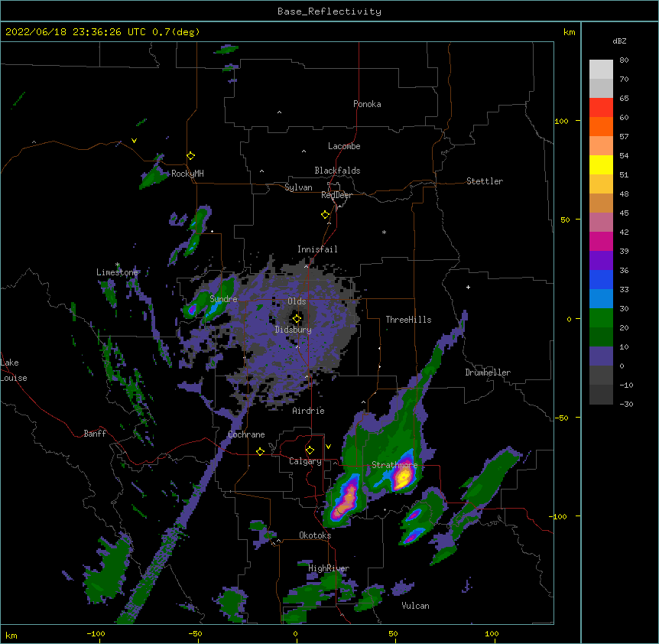Image resolution: width=659 pixels, height=644 pixels.
Task: Click the purple 39 dBZ legend swatch
Action: [601, 260]
